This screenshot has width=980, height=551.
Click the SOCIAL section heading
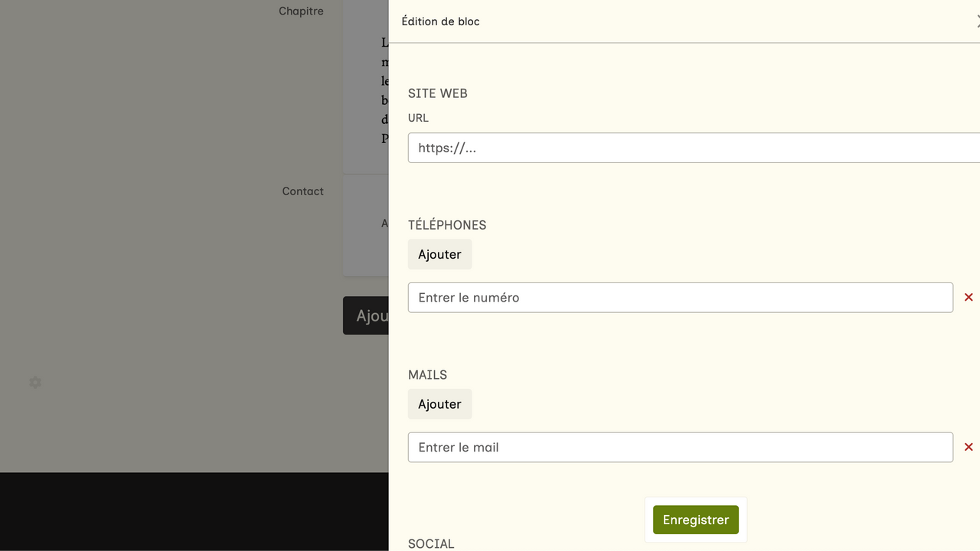431,543
